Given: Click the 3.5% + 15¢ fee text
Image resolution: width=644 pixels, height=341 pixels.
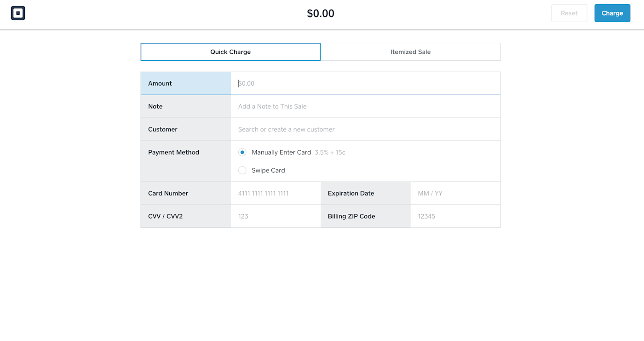Looking at the screenshot, I should click(330, 152).
